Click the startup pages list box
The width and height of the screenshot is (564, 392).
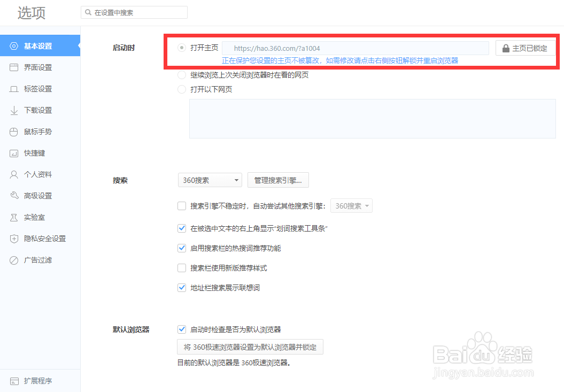[373, 119]
